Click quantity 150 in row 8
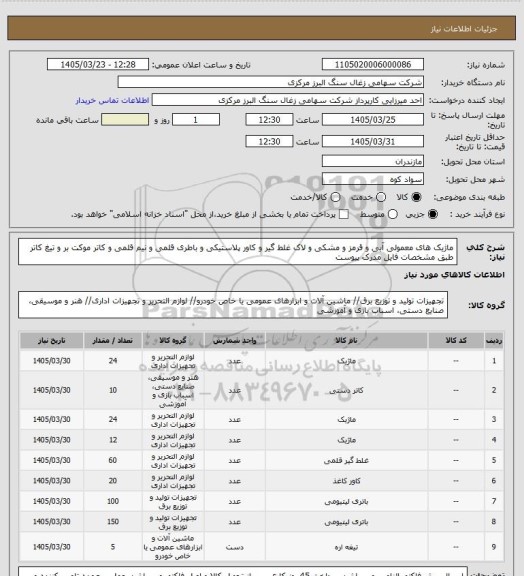This screenshot has width=524, height=576. [112, 522]
